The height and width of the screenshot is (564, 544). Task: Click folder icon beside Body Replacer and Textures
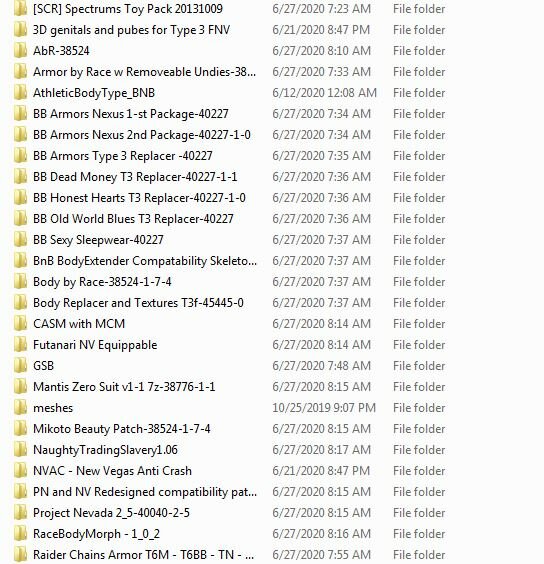coord(21,303)
